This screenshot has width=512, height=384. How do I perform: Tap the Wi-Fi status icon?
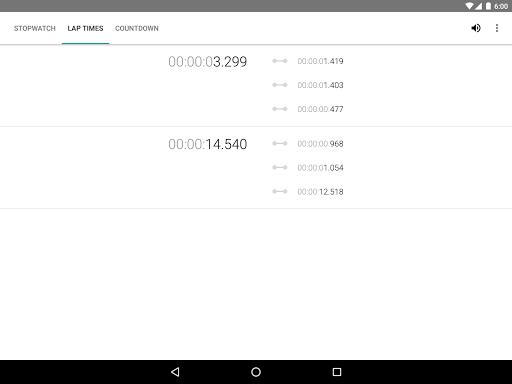coord(470,6)
